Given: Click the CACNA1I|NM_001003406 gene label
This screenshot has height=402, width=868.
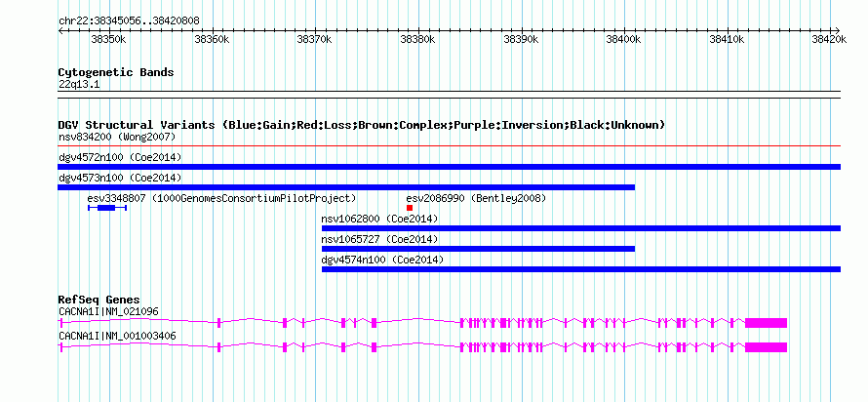Looking at the screenshot, I should [x=117, y=336].
